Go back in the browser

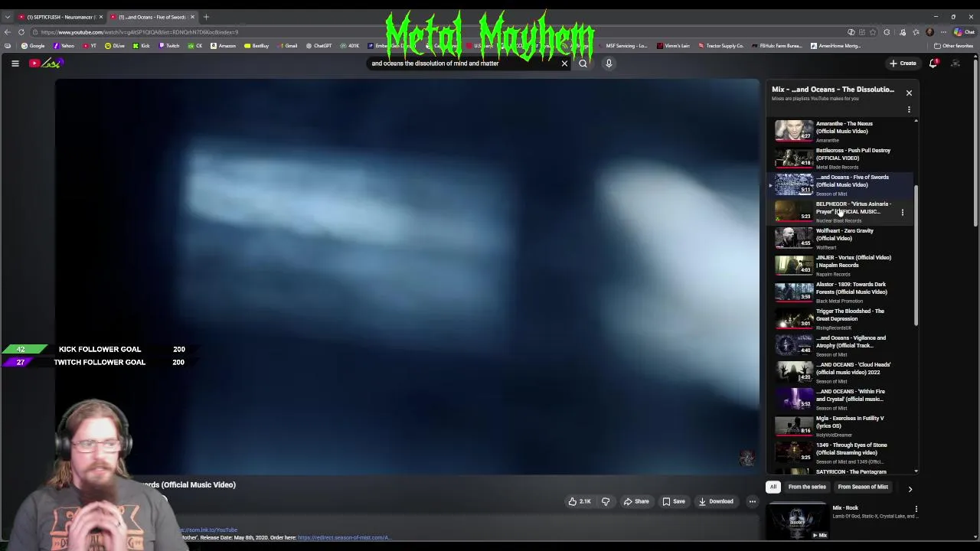pyautogui.click(x=8, y=32)
